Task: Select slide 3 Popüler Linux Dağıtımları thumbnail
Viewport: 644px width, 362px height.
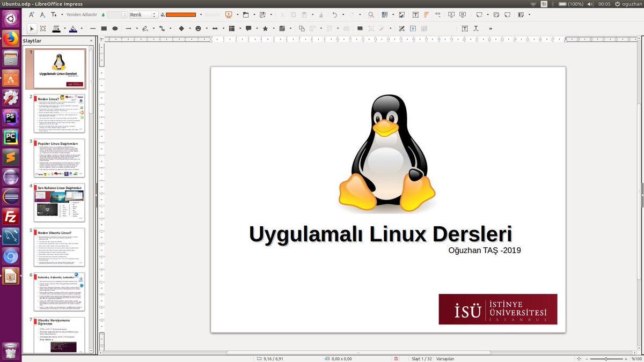Action: (x=60, y=158)
